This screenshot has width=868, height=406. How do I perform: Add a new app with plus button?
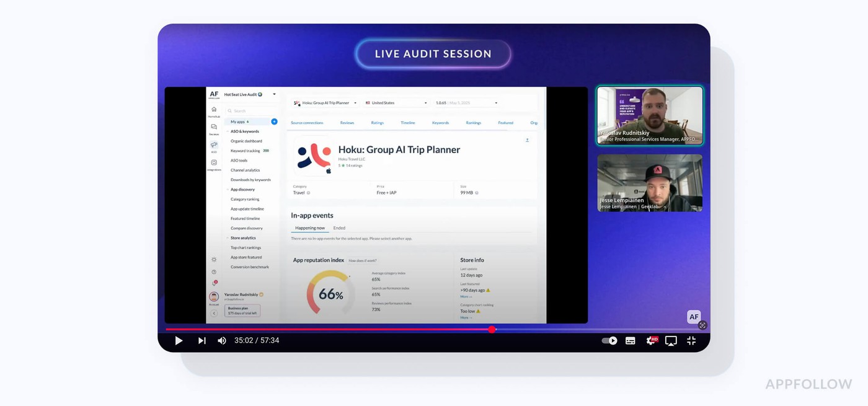pyautogui.click(x=274, y=121)
